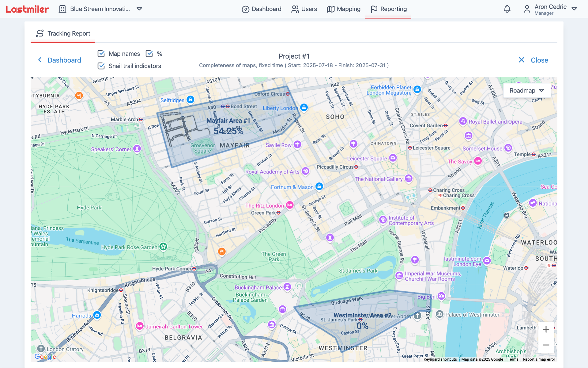
Task: Open the Roadmap map type dropdown
Action: [x=527, y=90]
